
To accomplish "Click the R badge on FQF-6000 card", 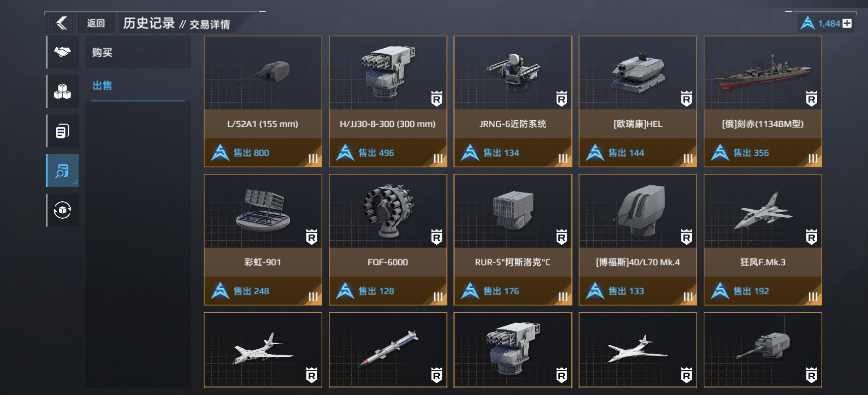I will tap(437, 237).
